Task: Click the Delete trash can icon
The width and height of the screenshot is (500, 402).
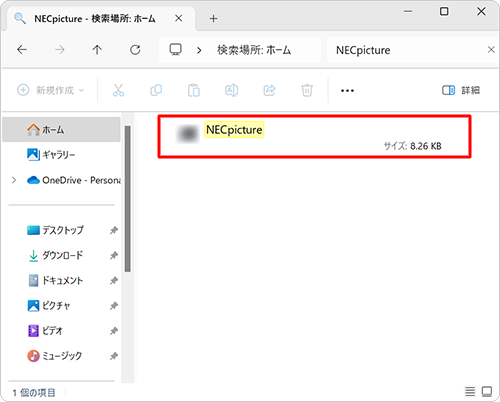Action: click(x=307, y=90)
